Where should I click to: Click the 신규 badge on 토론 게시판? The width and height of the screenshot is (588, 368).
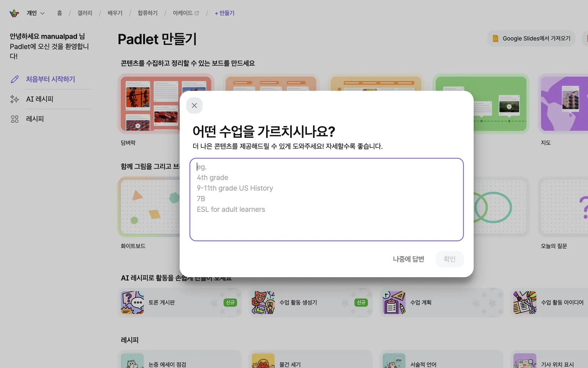230,302
